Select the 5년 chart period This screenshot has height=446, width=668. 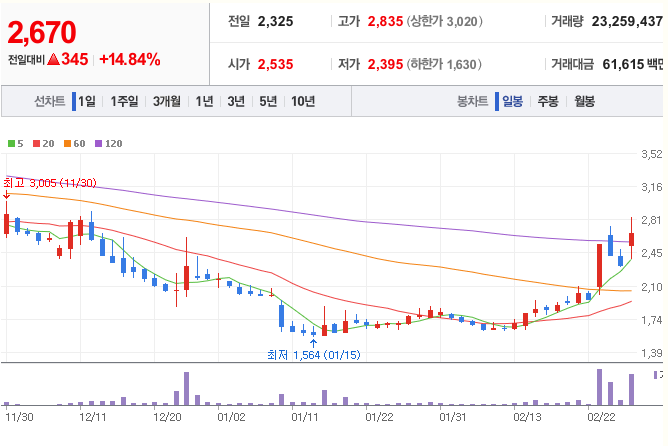pyautogui.click(x=268, y=101)
